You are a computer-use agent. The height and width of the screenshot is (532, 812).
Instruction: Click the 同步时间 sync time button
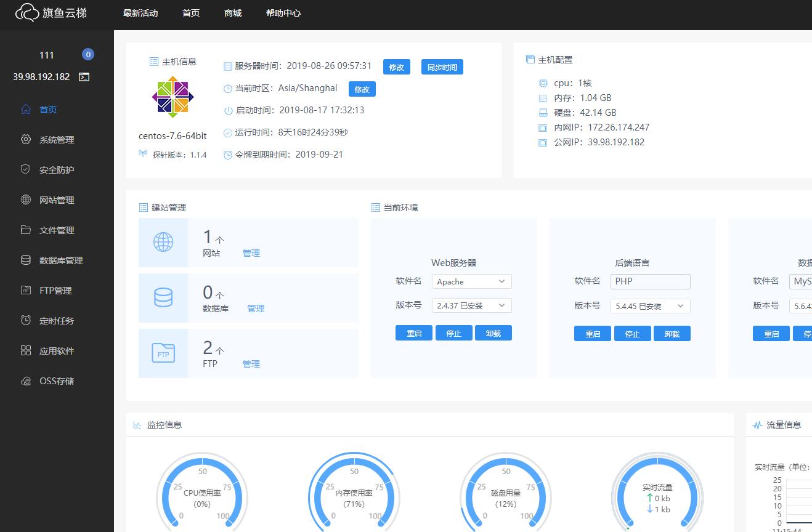[441, 66]
